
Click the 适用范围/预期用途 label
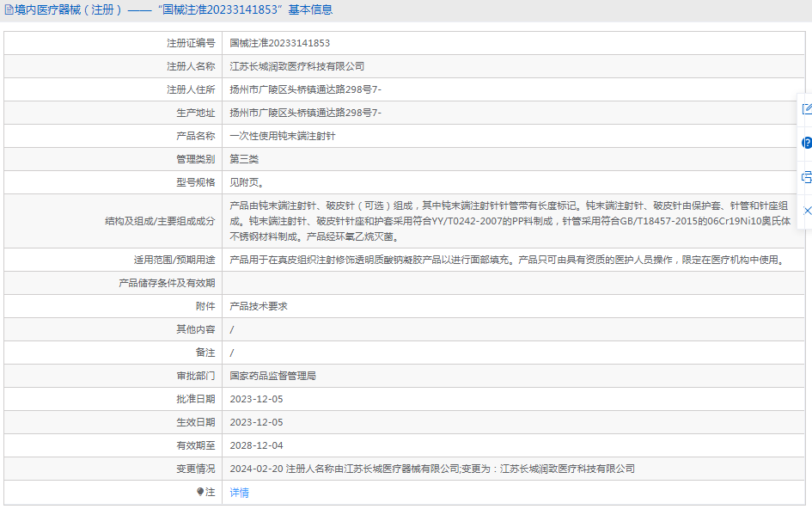pyautogui.click(x=174, y=260)
